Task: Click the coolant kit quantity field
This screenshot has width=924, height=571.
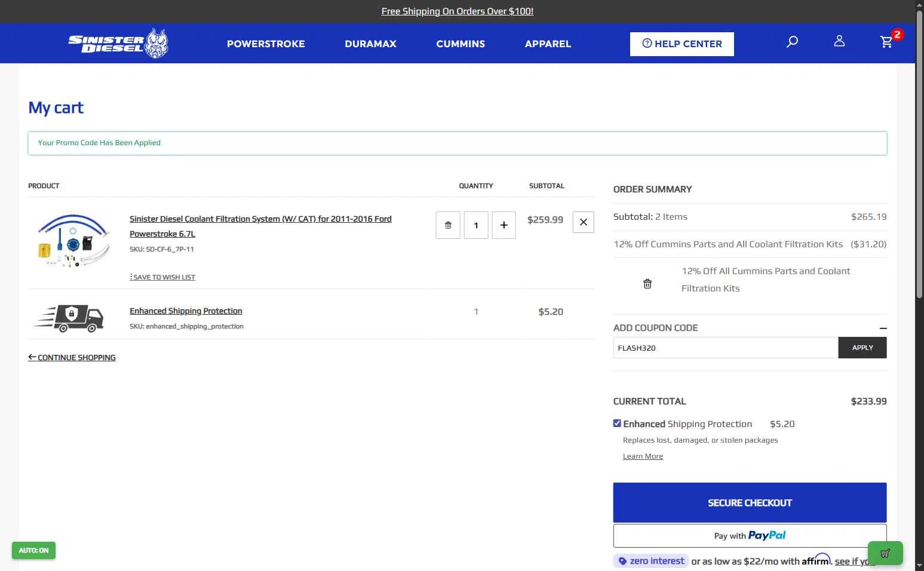Action: coord(476,225)
